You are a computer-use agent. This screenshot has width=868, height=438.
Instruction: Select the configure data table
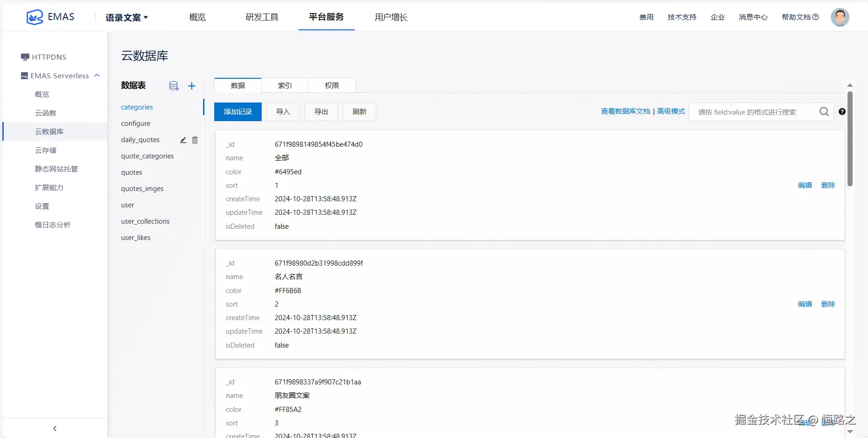pyautogui.click(x=136, y=123)
